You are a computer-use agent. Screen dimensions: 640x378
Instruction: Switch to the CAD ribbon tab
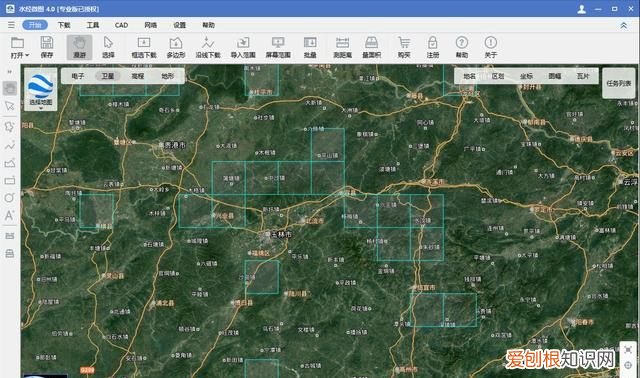pyautogui.click(x=121, y=25)
